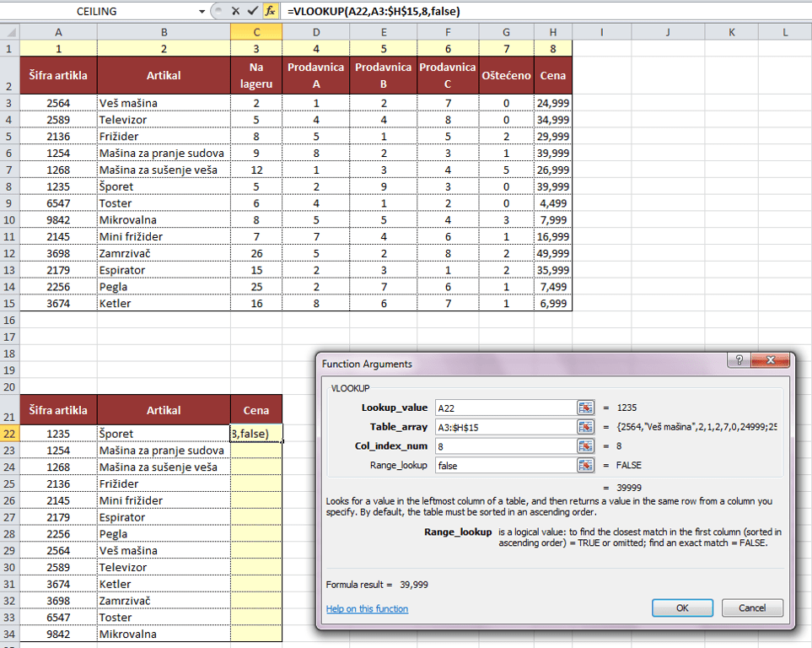
Task: Click the Lookup_value input field
Action: click(506, 408)
